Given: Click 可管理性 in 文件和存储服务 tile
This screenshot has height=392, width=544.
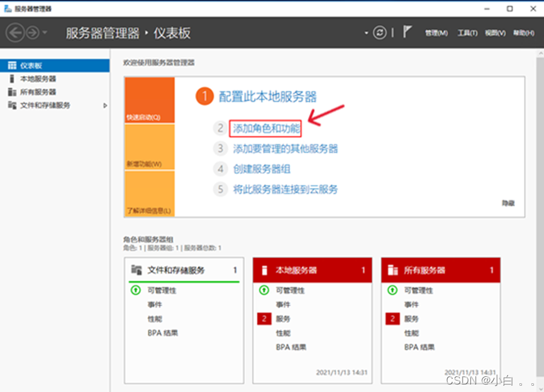Looking at the screenshot, I should 162,290.
